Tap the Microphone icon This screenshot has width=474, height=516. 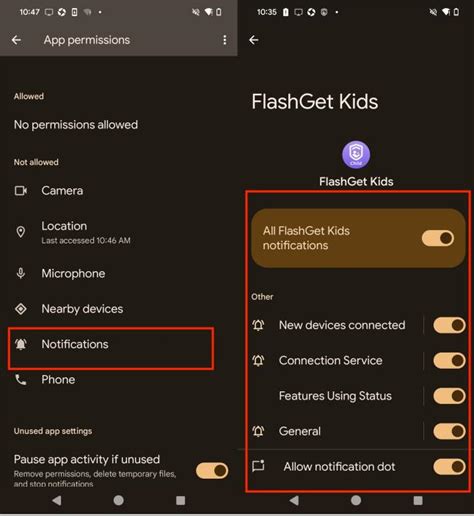[x=21, y=273]
